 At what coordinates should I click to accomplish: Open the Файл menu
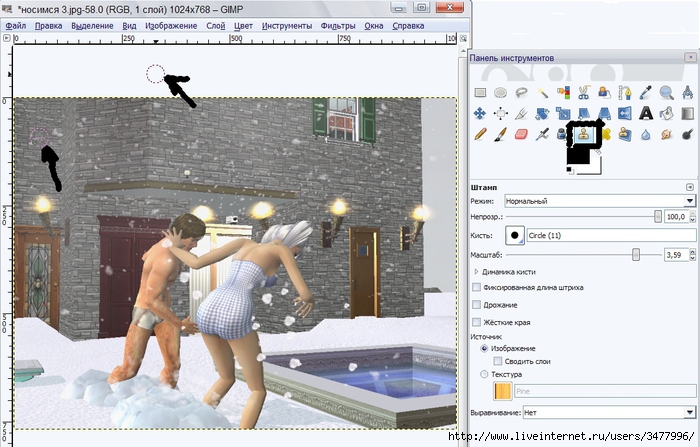coord(16,26)
